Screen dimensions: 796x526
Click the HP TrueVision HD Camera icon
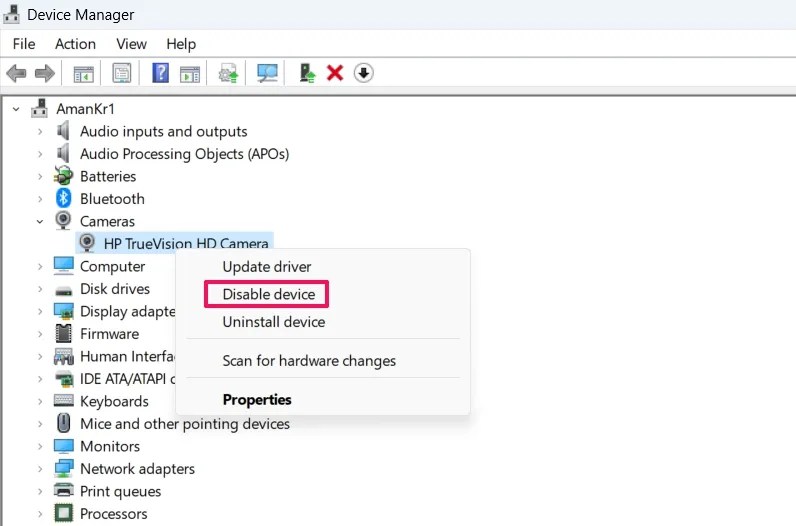(x=87, y=243)
